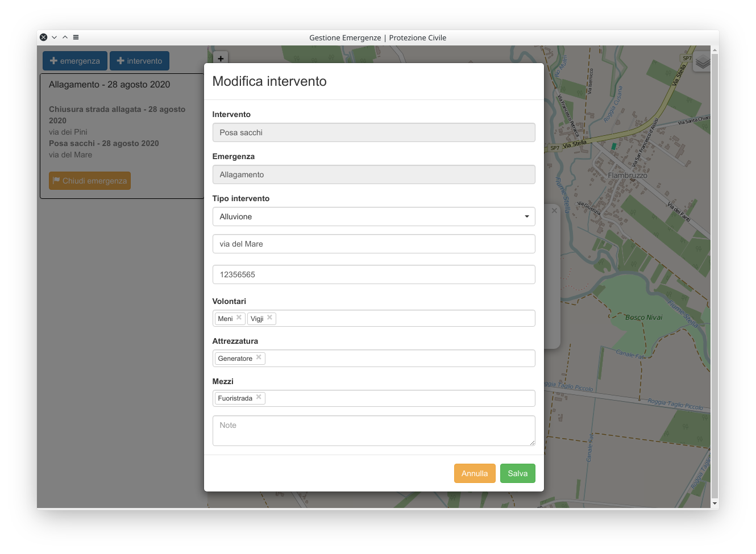Image resolution: width=756 pixels, height=554 pixels.
Task: Click the Bosco Nivai label on the map
Action: pos(643,317)
